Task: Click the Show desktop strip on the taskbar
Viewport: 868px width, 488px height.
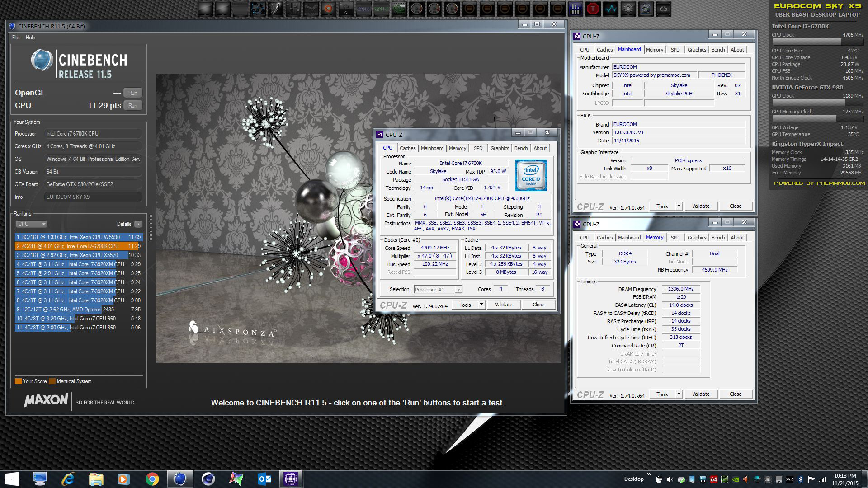Action: 864,479
